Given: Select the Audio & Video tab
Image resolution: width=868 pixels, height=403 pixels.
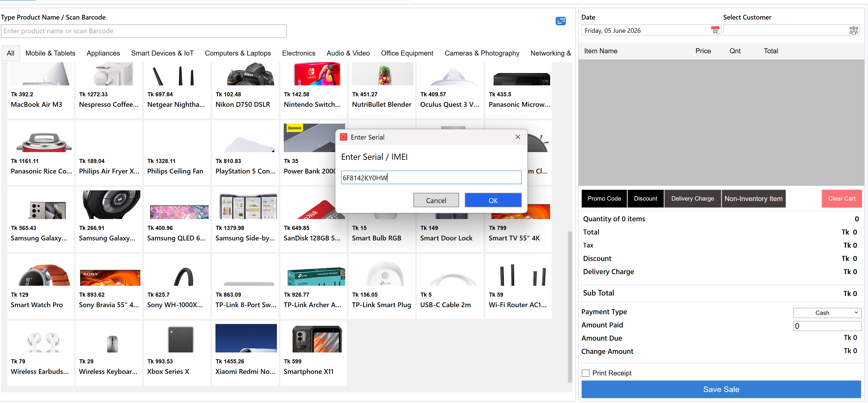Looking at the screenshot, I should [x=348, y=53].
